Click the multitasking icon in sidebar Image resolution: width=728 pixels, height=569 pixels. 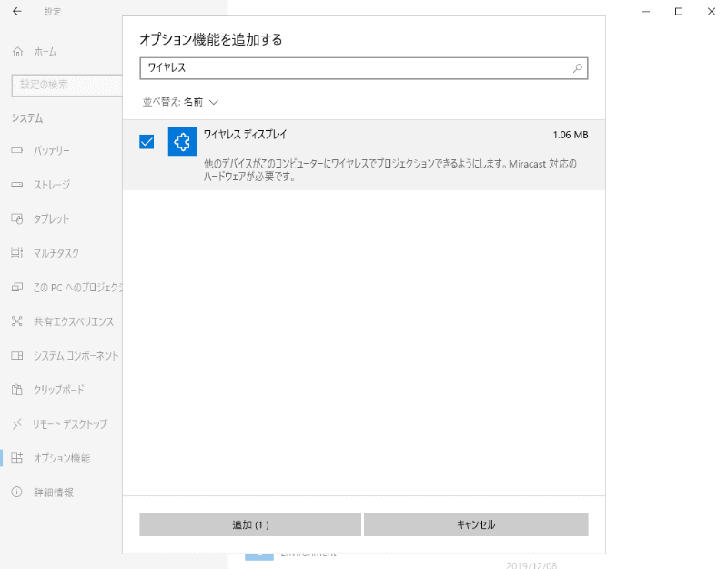point(17,253)
